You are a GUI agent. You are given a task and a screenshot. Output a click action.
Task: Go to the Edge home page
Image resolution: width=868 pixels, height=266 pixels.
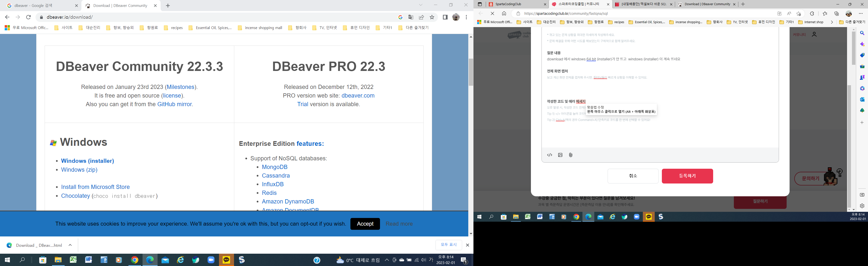click(504, 14)
